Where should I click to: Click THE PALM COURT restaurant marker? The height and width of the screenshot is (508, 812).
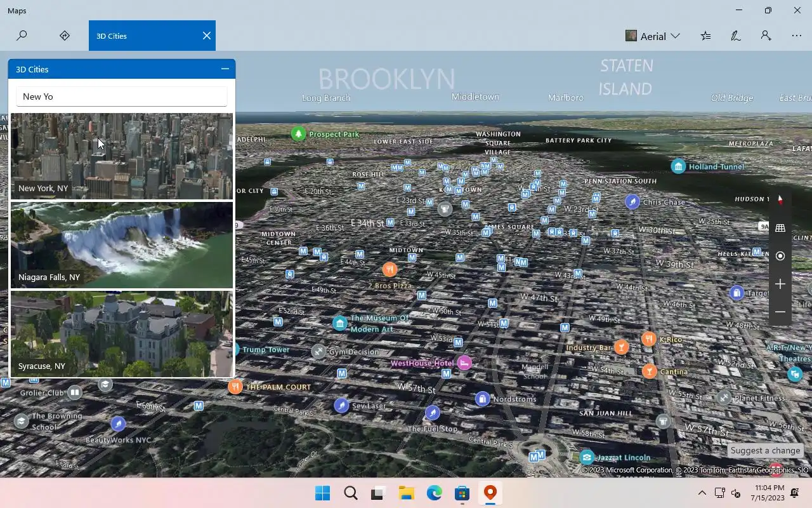pyautogui.click(x=235, y=386)
